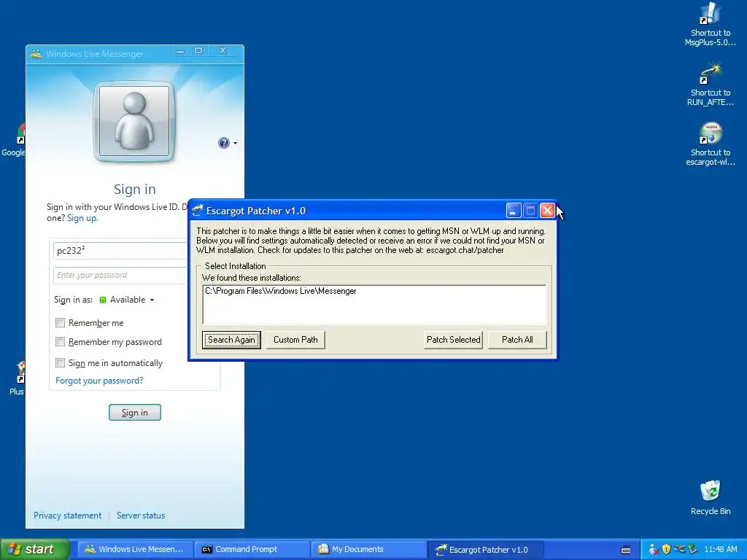Click the Escargot Patcher title bar icon
The height and width of the screenshot is (560, 747).
(197, 211)
